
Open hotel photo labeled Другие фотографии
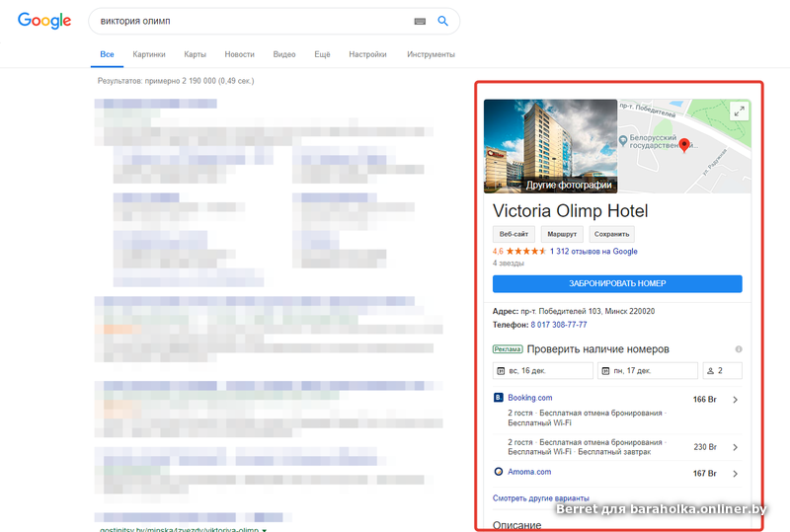pos(550,146)
